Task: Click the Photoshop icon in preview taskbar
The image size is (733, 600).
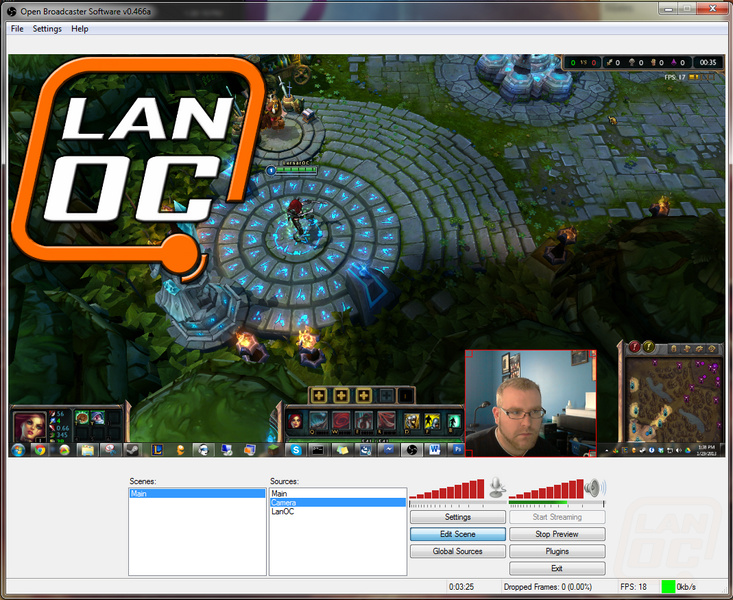Action: click(458, 450)
